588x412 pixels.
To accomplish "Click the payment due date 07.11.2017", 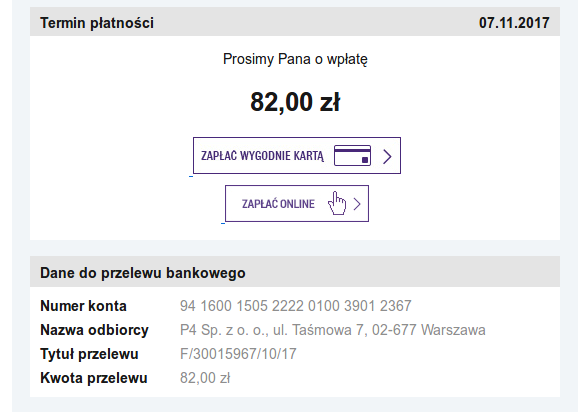I will [514, 23].
